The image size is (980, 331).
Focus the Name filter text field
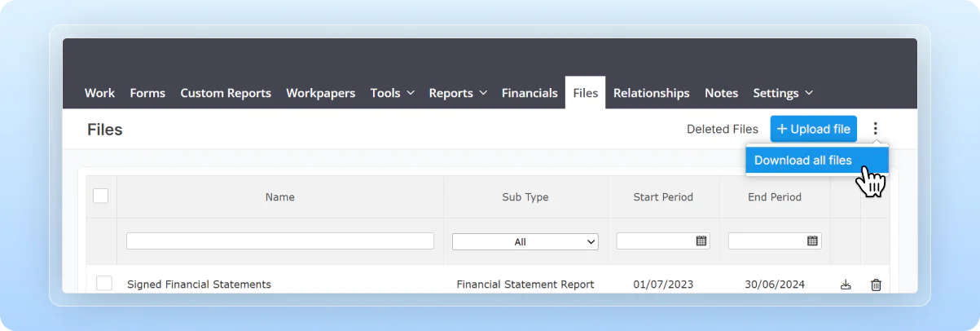click(x=280, y=241)
